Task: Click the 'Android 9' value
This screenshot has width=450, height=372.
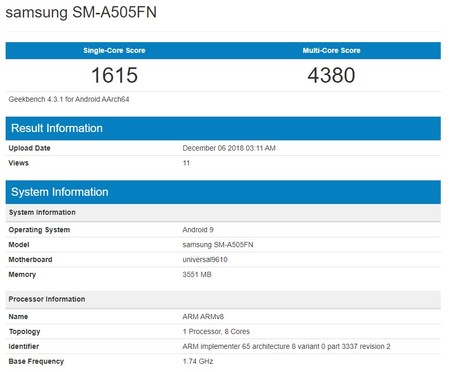Action: [198, 230]
